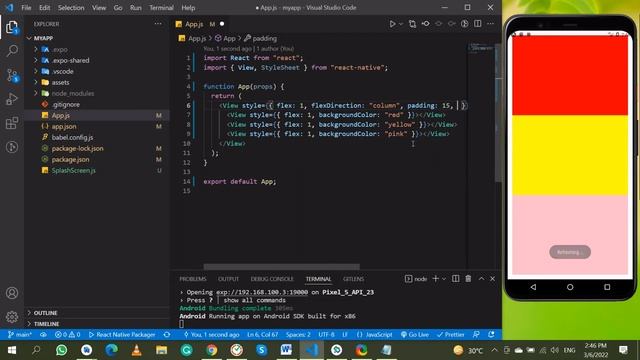The width and height of the screenshot is (640, 360).
Task: Switch to the OUTPUT panel tab
Action: click(228, 279)
